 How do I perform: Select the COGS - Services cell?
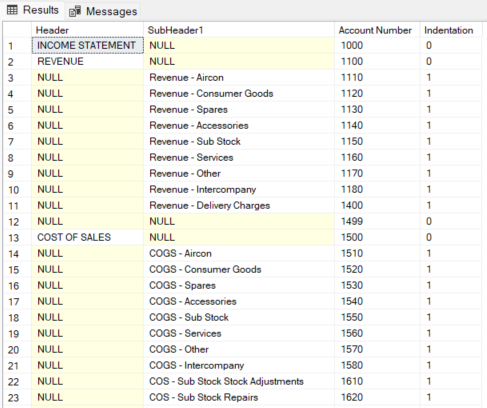239,333
